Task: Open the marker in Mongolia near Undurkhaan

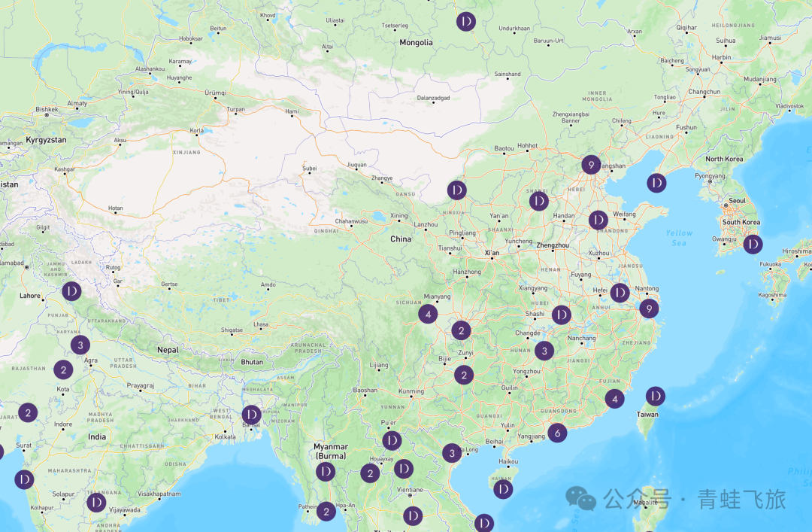Action: tap(466, 21)
